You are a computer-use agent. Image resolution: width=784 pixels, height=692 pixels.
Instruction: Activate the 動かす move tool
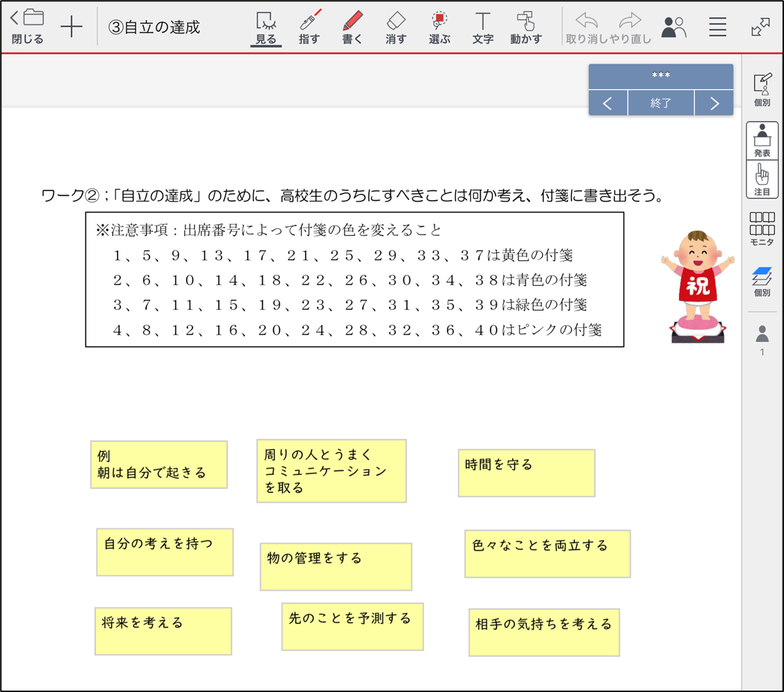click(x=526, y=27)
